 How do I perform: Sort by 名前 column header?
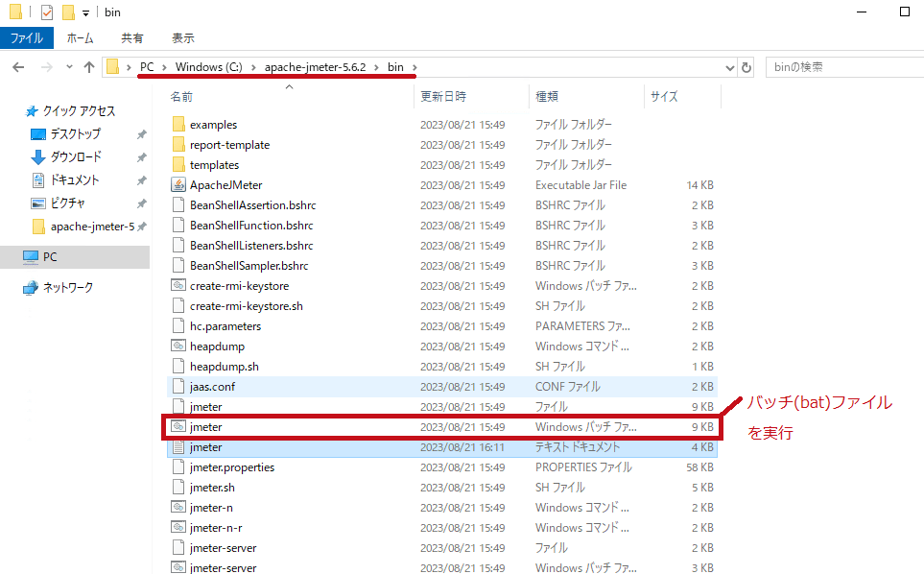181,97
